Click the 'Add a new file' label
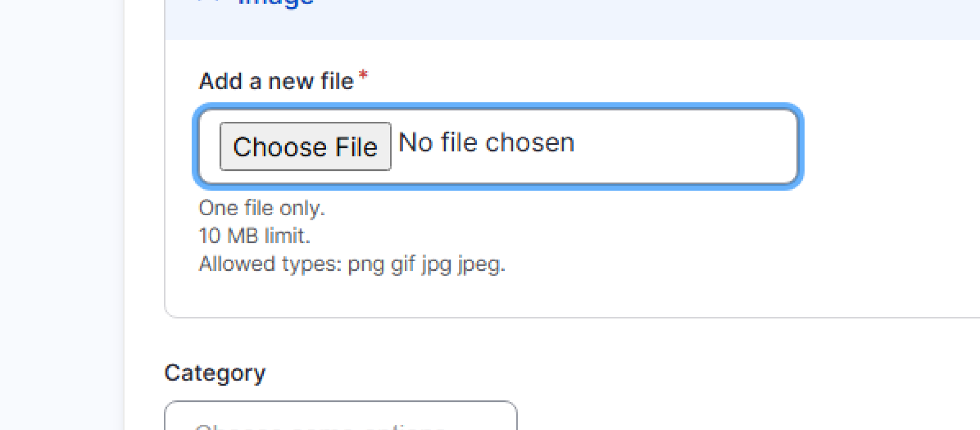This screenshot has height=430, width=980. (x=276, y=82)
